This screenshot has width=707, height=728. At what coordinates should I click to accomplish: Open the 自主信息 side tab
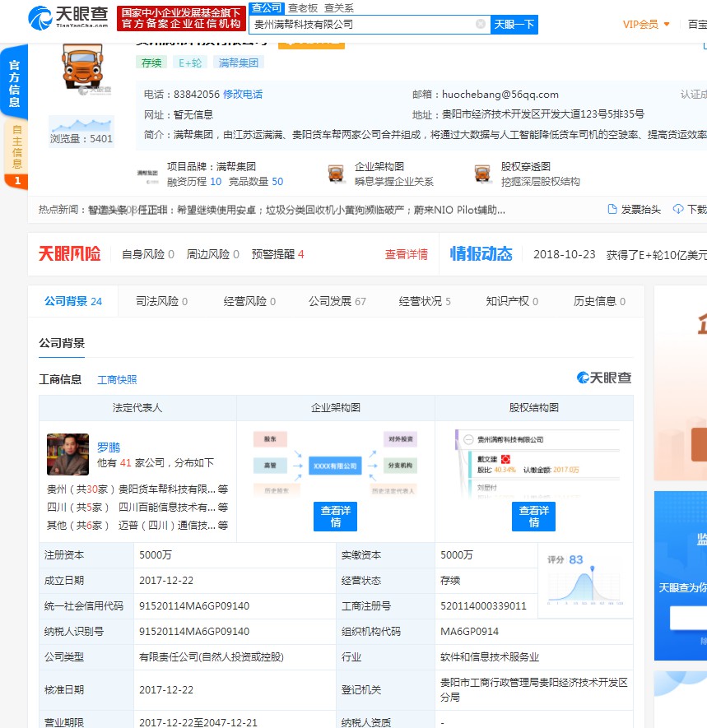(x=16, y=153)
